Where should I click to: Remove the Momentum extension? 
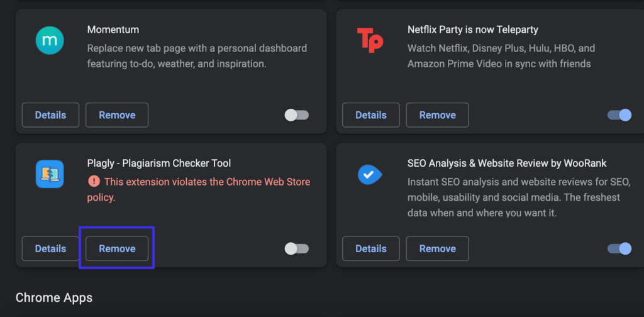coord(117,115)
